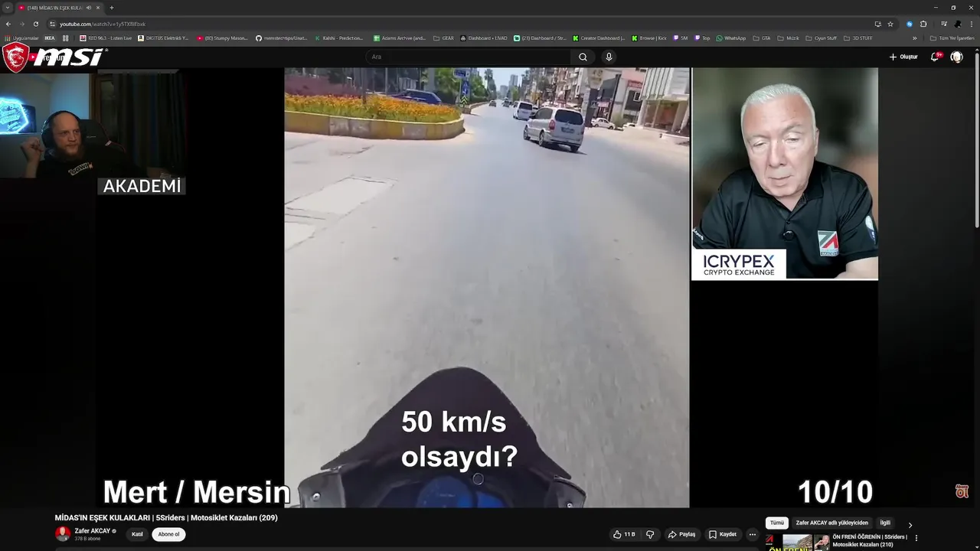980x551 pixels.
Task: Bookmark this page with the star icon
Action: click(890, 24)
